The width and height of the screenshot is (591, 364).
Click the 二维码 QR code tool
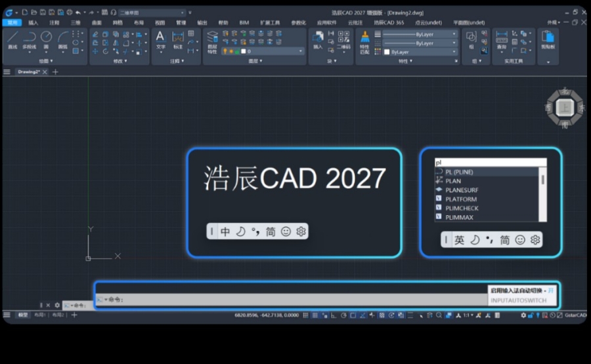coord(343,40)
